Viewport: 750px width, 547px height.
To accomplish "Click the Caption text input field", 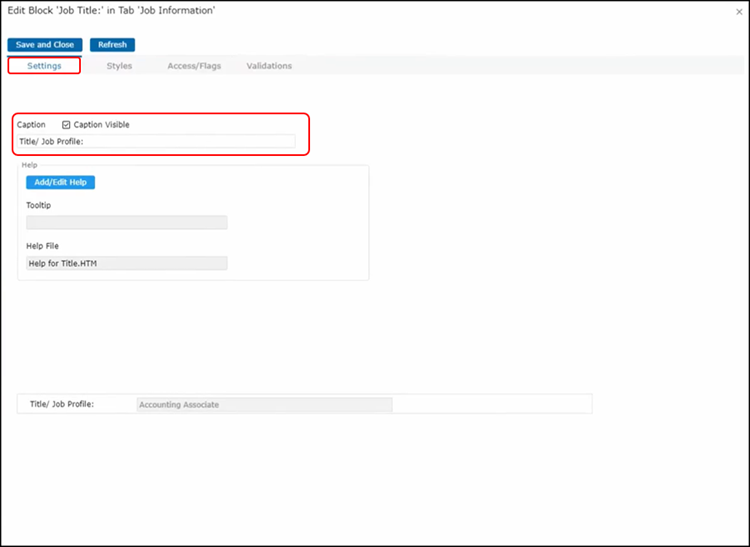I will (x=157, y=142).
